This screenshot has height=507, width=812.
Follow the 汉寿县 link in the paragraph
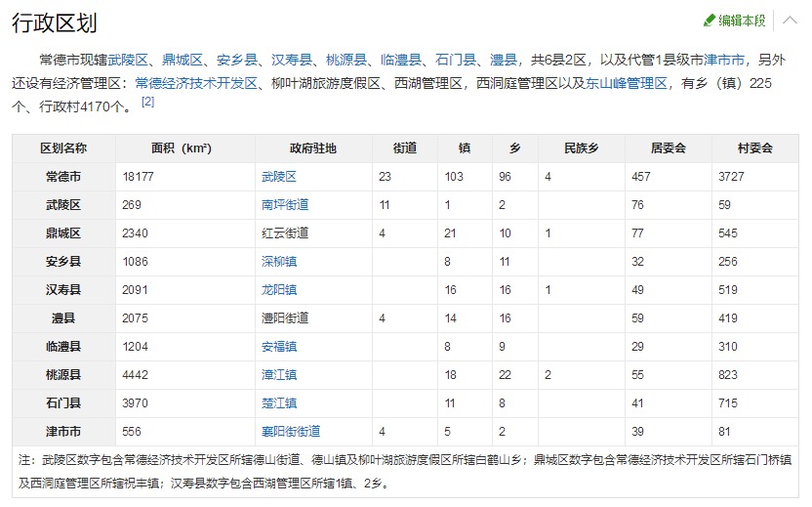click(292, 61)
